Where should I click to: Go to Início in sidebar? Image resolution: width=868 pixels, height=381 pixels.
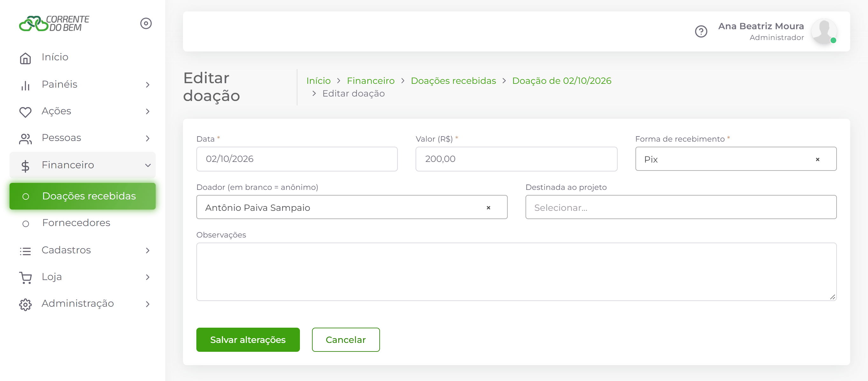click(x=83, y=57)
